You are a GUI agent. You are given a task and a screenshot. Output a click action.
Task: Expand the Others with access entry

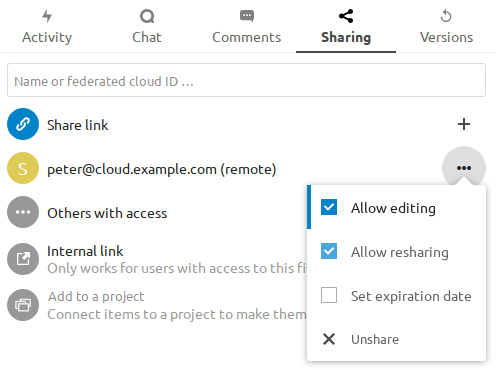click(107, 213)
